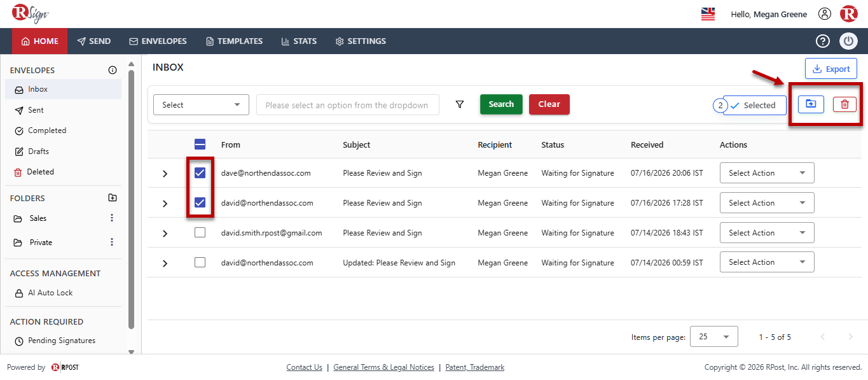Click the filter funnel icon

pos(460,104)
